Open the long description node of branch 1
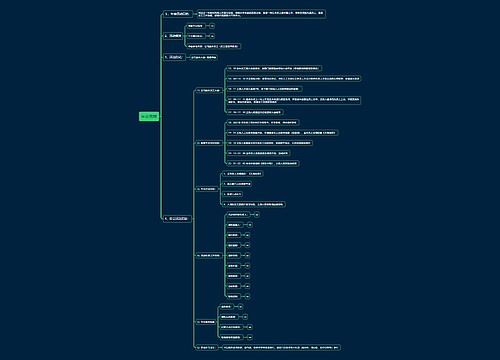Viewport: 500px width, 360px height. 261,14
